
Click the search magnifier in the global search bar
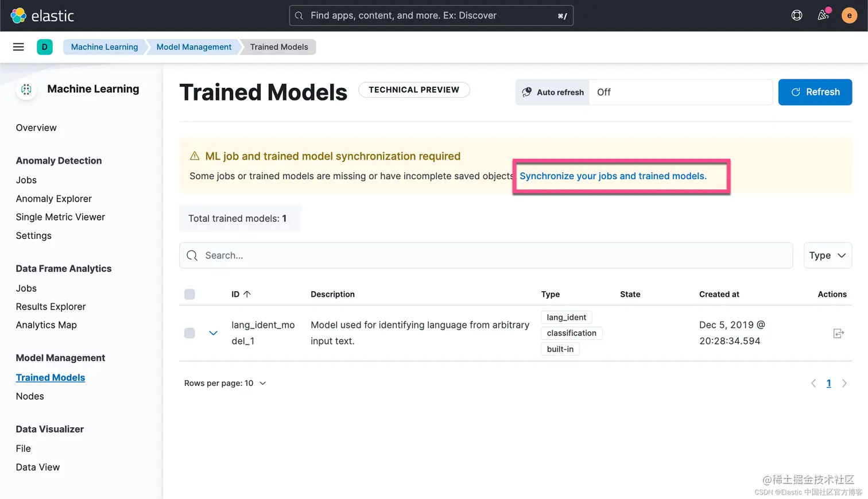[299, 16]
